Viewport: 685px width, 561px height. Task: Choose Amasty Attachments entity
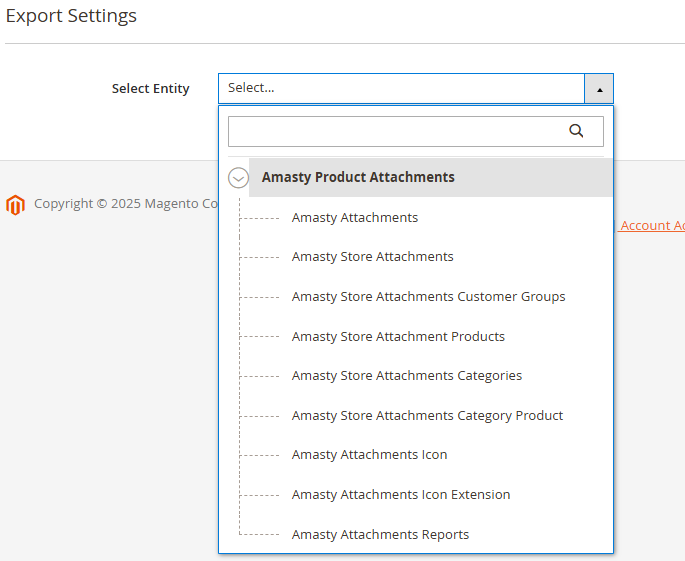(x=355, y=218)
